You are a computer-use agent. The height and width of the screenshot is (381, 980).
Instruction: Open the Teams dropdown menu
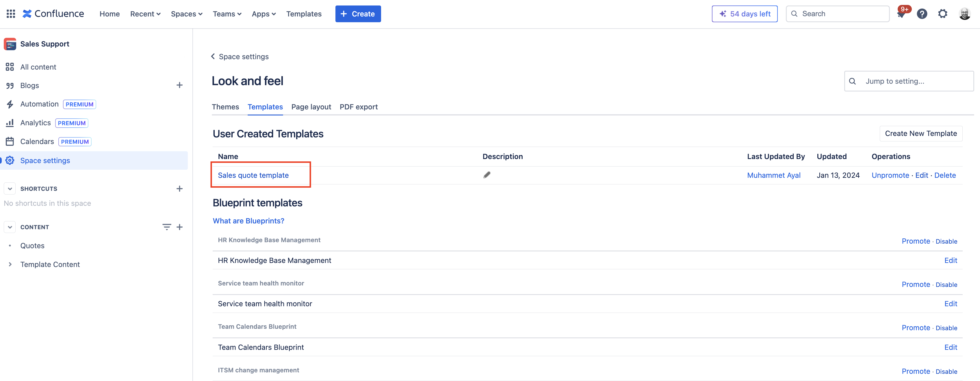click(x=227, y=14)
